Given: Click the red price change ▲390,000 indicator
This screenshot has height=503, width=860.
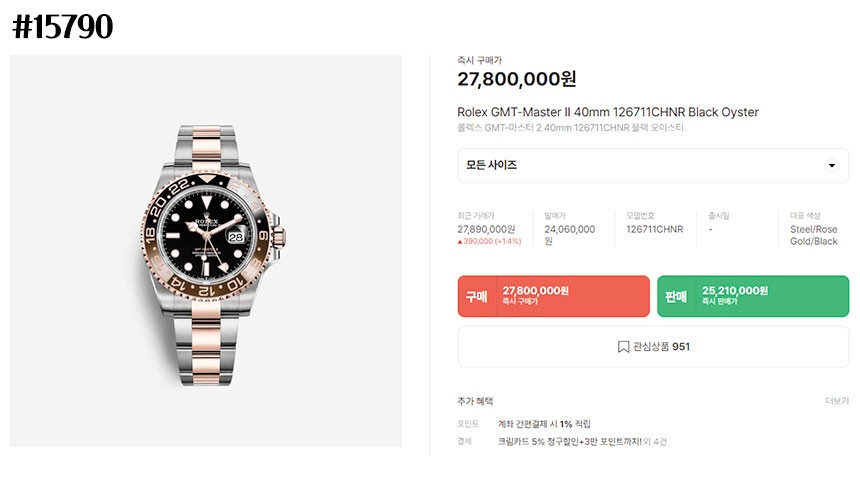Looking at the screenshot, I should (489, 241).
